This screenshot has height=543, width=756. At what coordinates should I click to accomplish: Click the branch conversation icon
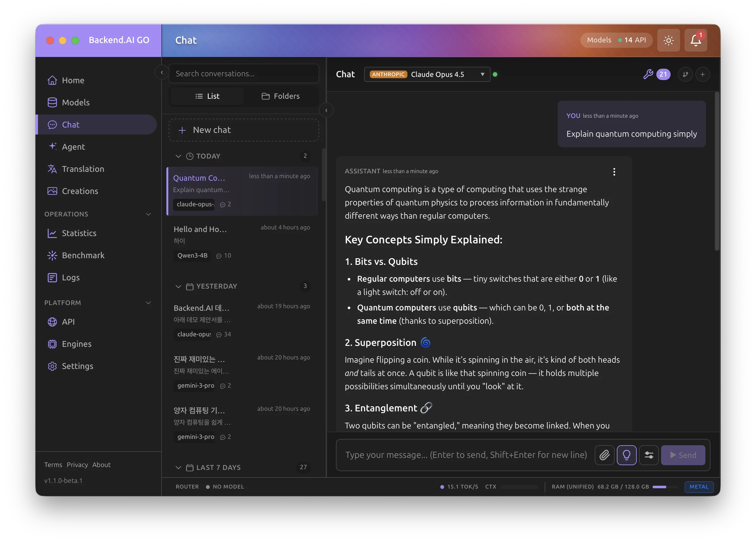click(685, 74)
